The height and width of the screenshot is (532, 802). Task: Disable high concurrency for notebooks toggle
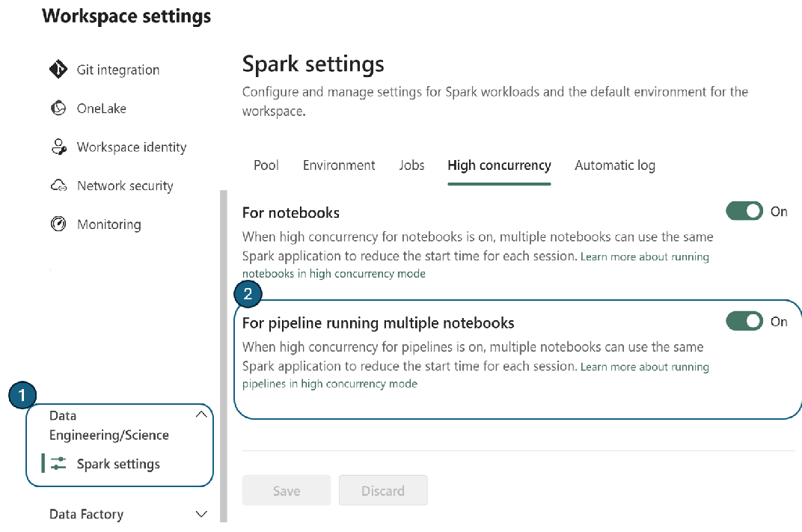744,211
